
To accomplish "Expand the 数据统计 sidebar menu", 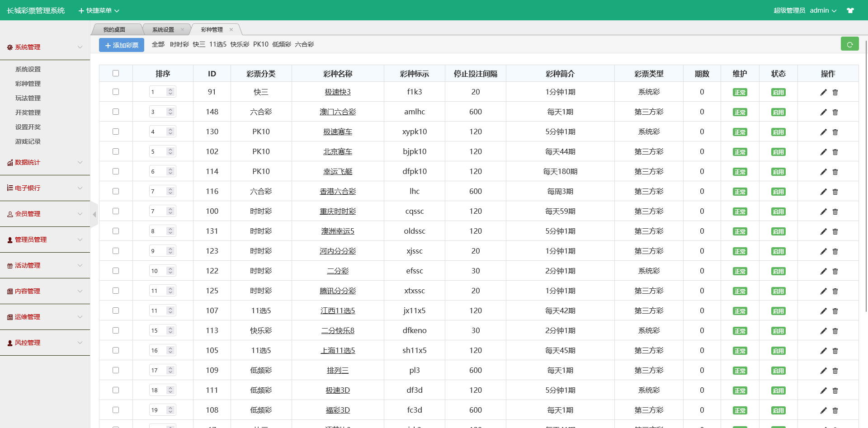I will click(45, 162).
